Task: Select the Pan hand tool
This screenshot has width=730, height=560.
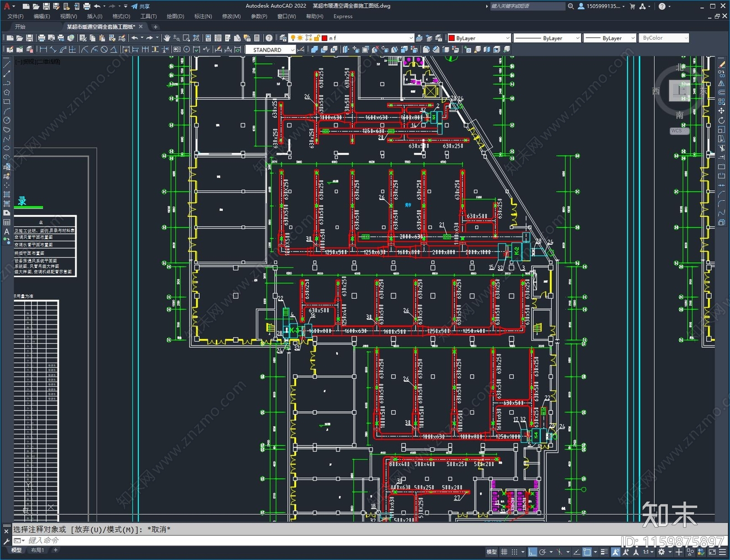Action: [167, 38]
